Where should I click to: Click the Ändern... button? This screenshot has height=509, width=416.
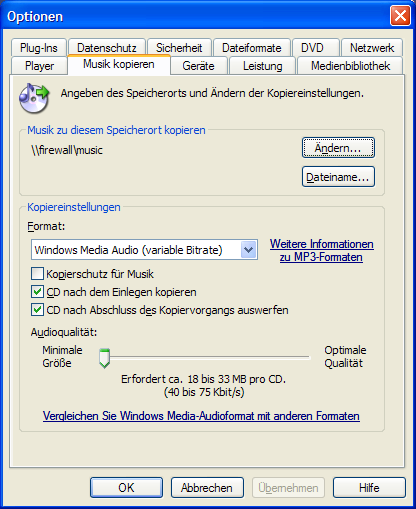(x=338, y=148)
